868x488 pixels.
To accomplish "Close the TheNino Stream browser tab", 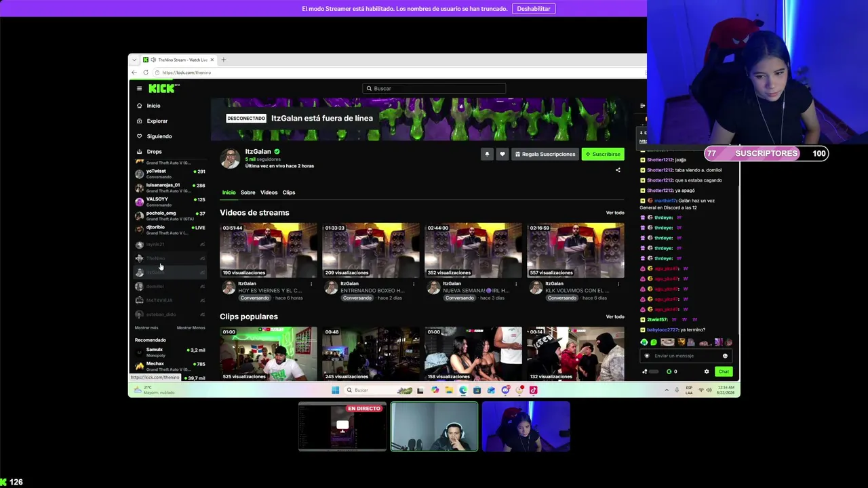I will click(212, 60).
